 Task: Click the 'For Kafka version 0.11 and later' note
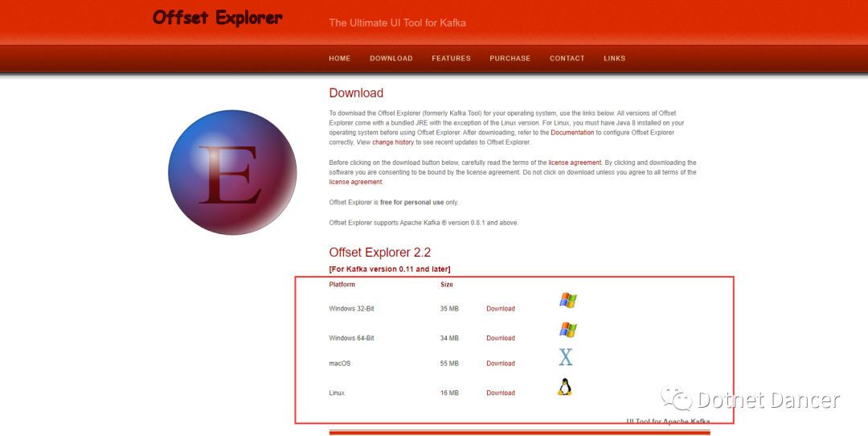[x=390, y=269]
